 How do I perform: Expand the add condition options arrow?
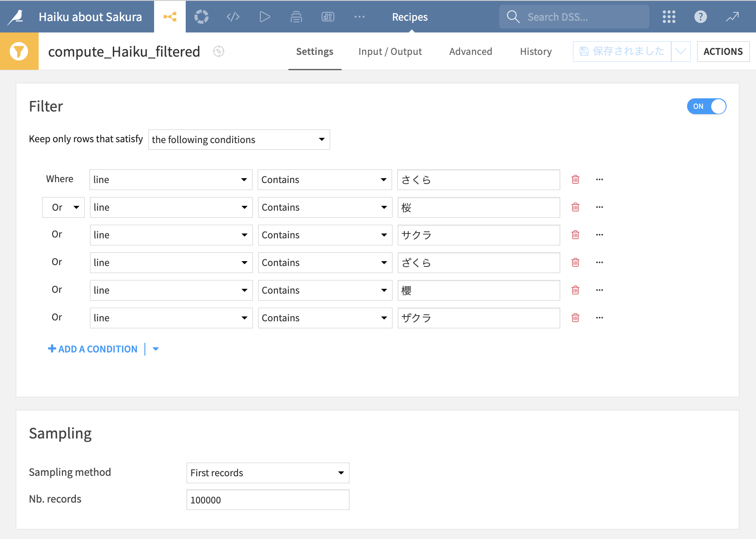click(155, 349)
